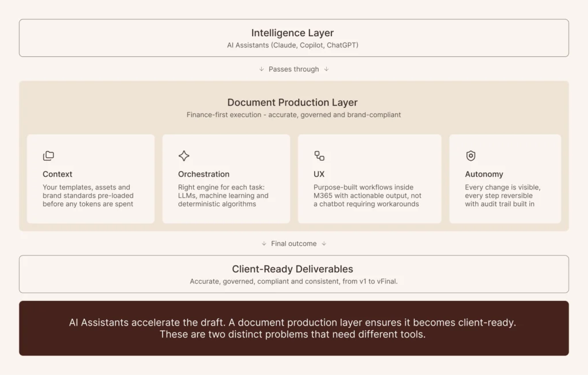This screenshot has width=588, height=375.
Task: Click the 'Autonomy' card title
Action: [484, 174]
